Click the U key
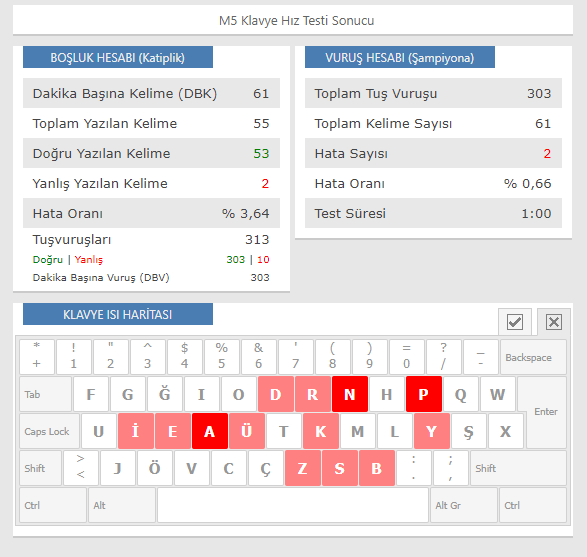Image resolution: width=587 pixels, height=557 pixels. click(x=99, y=431)
